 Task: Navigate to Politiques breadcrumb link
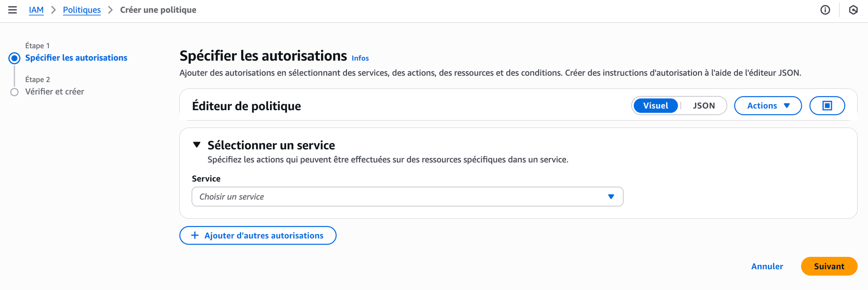click(x=82, y=10)
